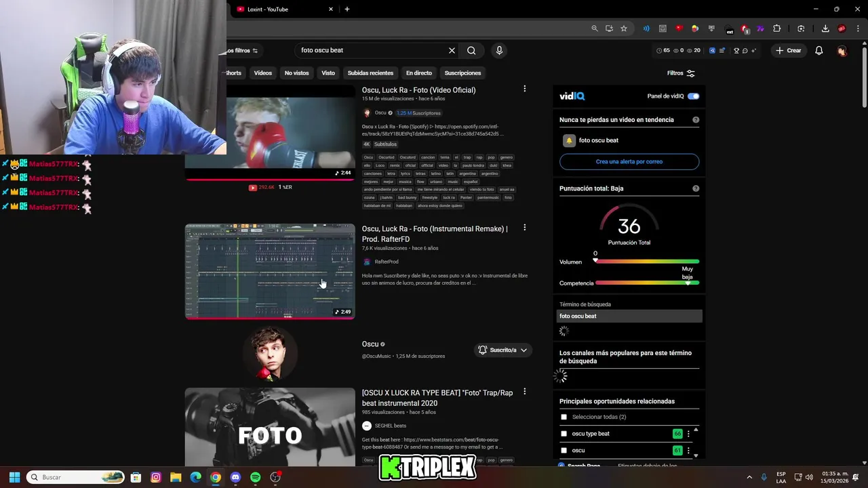The height and width of the screenshot is (488, 868).
Task: Open Discord from the taskbar
Action: (235, 477)
